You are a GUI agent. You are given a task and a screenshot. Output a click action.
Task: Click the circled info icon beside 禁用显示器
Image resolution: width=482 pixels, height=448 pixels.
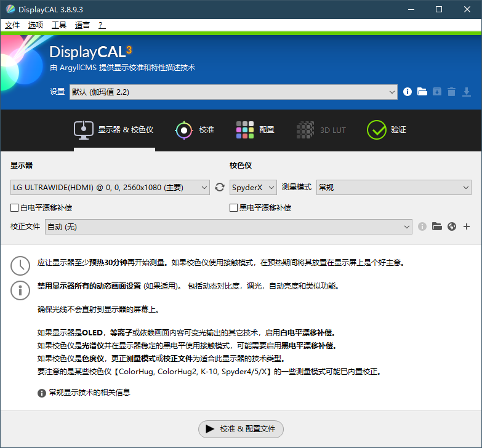click(x=20, y=290)
